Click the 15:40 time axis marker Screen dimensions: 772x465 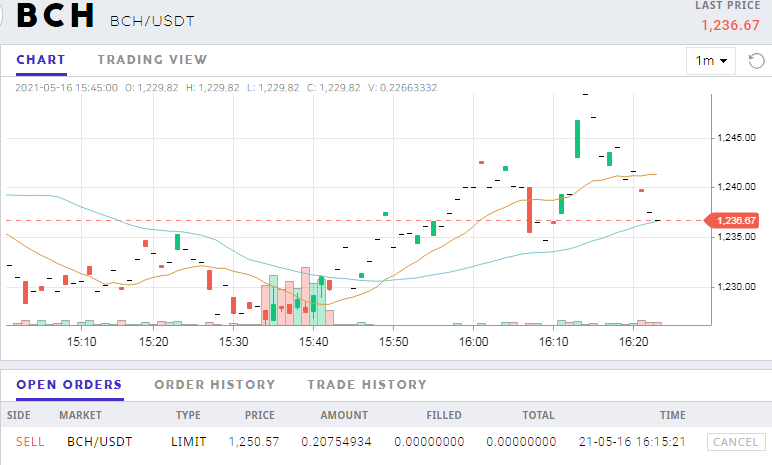313,341
